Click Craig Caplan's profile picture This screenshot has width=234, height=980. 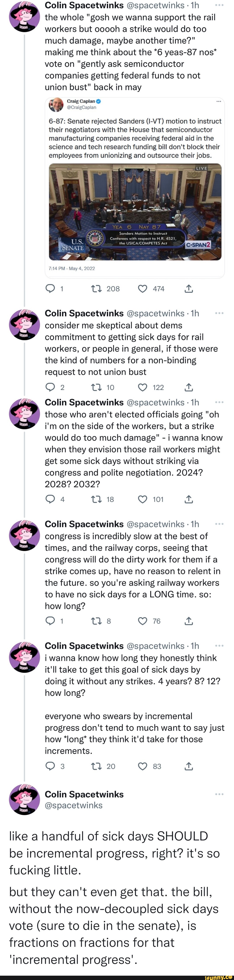click(x=56, y=104)
